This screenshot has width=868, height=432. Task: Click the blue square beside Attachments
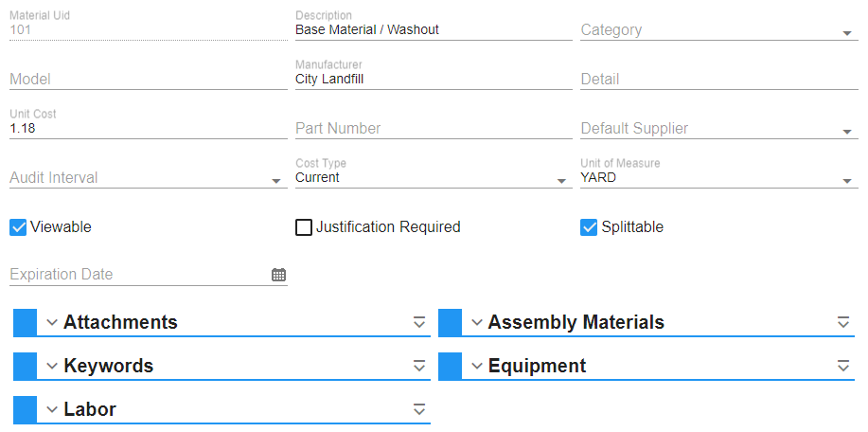pos(25,322)
